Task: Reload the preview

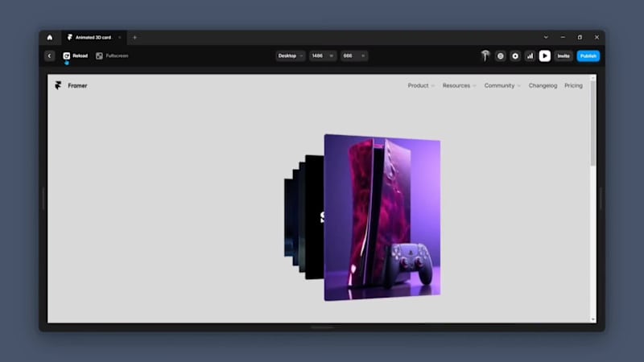Action: coord(75,56)
